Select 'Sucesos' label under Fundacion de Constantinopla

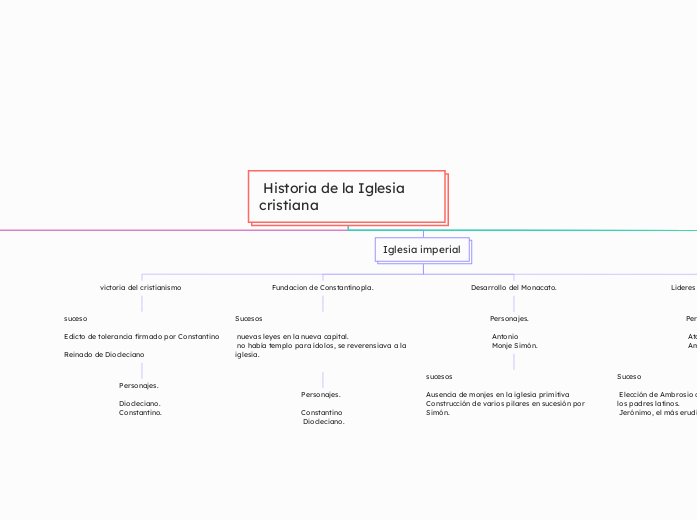(248, 319)
